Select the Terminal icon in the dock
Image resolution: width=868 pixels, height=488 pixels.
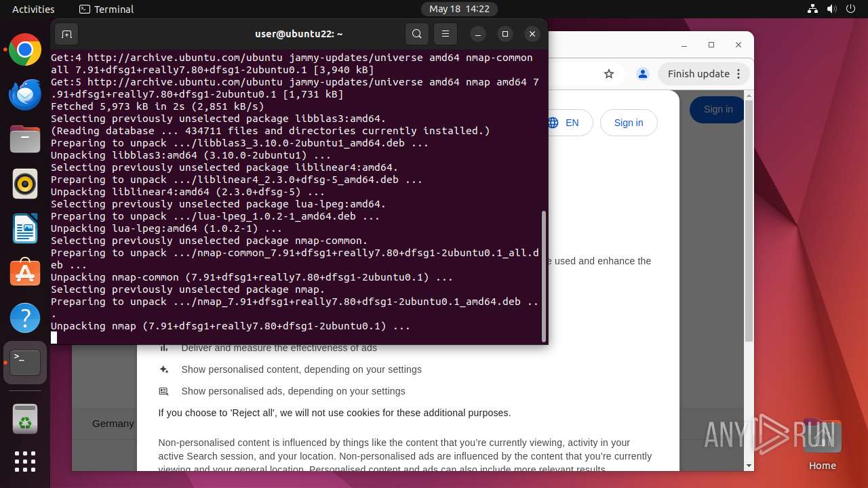point(25,363)
